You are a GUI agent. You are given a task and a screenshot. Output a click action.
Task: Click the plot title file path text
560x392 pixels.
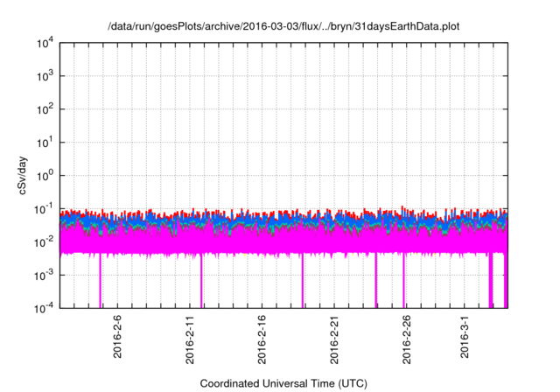click(283, 27)
